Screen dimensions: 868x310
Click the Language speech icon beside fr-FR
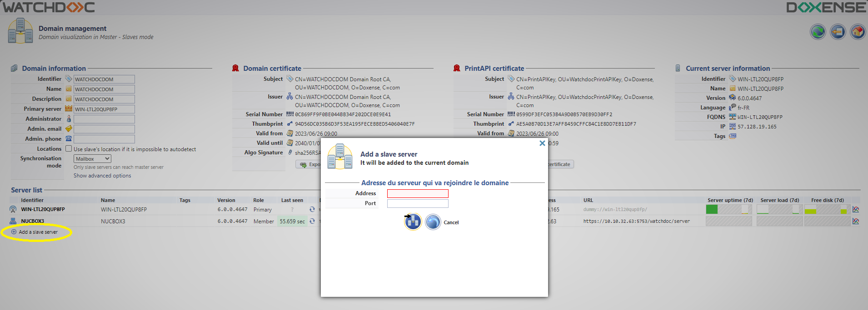click(732, 107)
